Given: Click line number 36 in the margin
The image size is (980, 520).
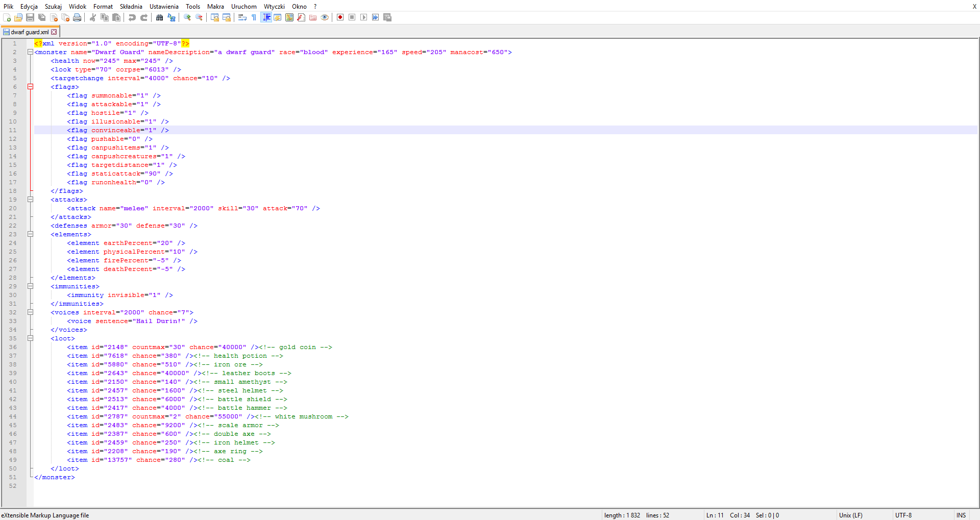Looking at the screenshot, I should (x=13, y=347).
